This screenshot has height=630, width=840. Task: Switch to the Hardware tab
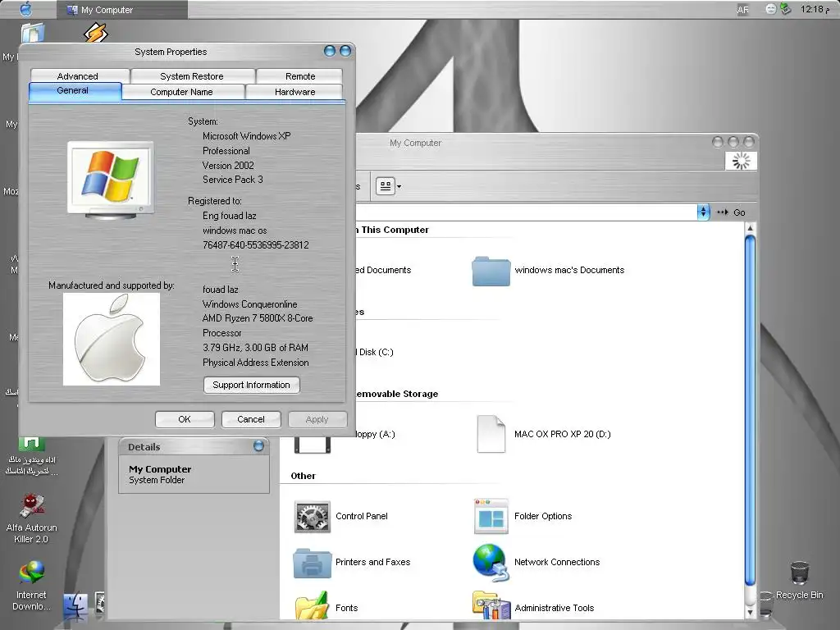click(294, 92)
